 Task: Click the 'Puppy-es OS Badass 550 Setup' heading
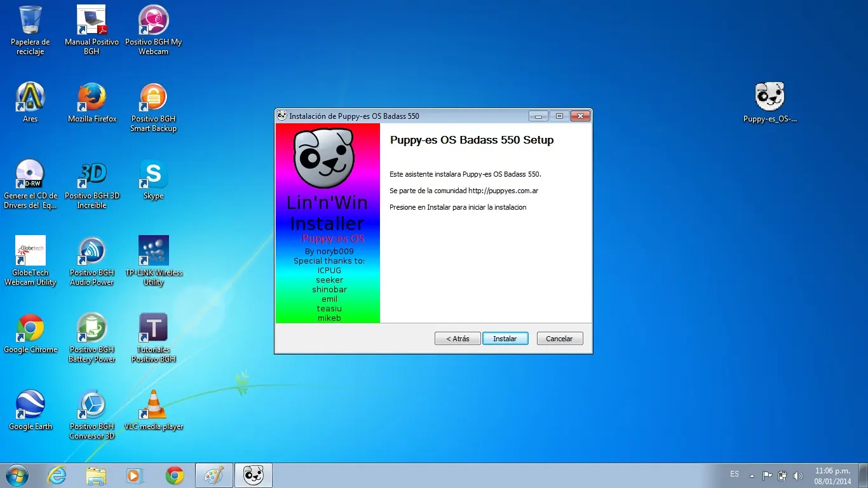(471, 140)
